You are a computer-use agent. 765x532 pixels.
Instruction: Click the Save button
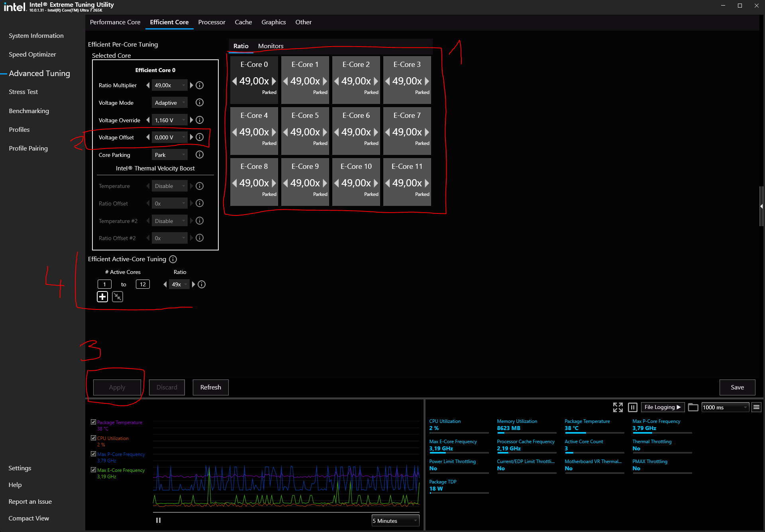pos(737,387)
